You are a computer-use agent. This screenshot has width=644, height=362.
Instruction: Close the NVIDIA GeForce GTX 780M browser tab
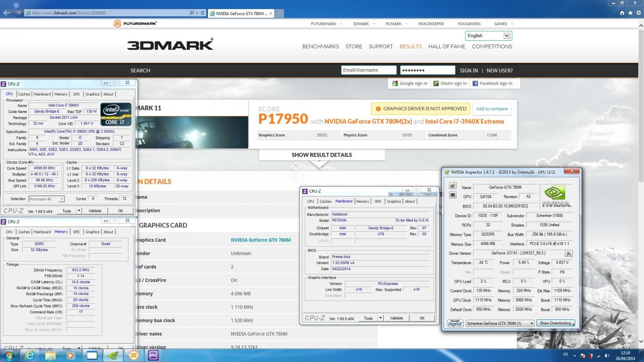click(x=271, y=13)
